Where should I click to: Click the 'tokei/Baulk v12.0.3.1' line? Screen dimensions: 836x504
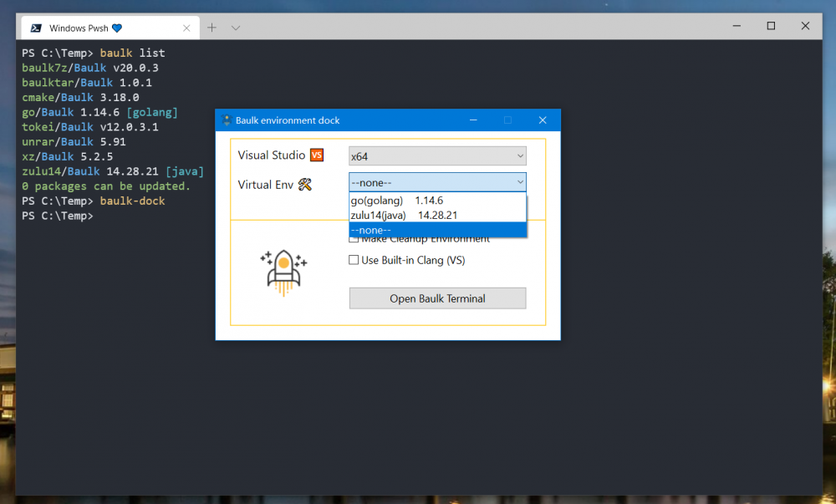point(90,127)
